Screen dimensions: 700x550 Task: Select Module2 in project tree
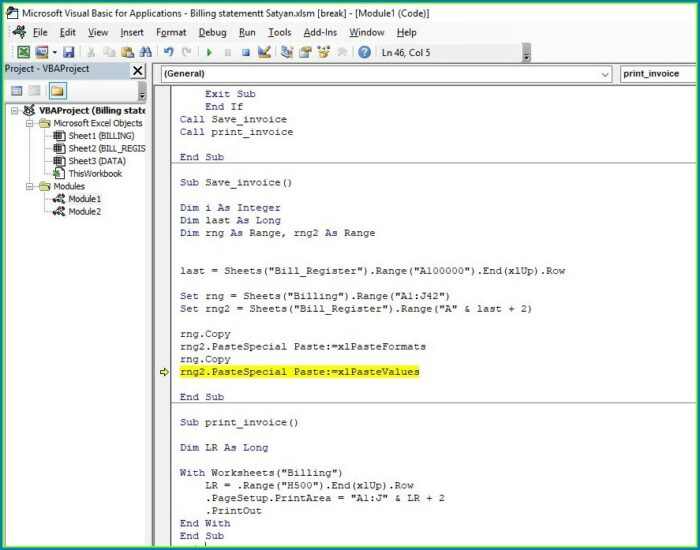click(84, 211)
